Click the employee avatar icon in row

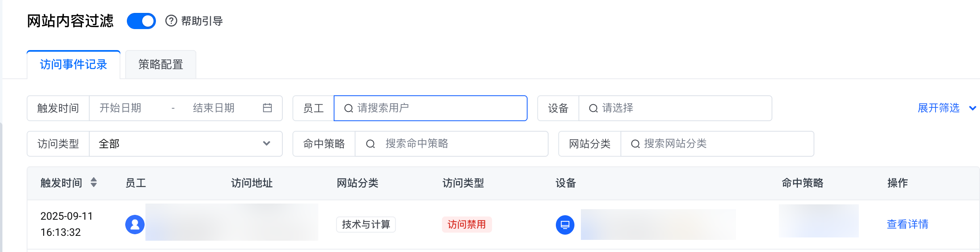pyautogui.click(x=135, y=225)
